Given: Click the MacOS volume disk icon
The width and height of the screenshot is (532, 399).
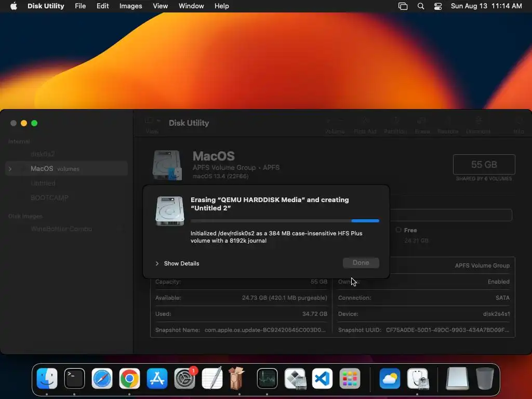Looking at the screenshot, I should tap(167, 165).
